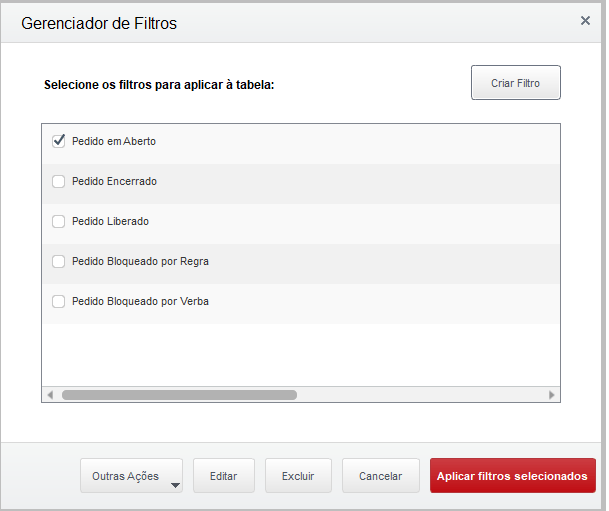Open the Outras Ações dropdown
The height and width of the screenshot is (511, 609).
(x=131, y=477)
